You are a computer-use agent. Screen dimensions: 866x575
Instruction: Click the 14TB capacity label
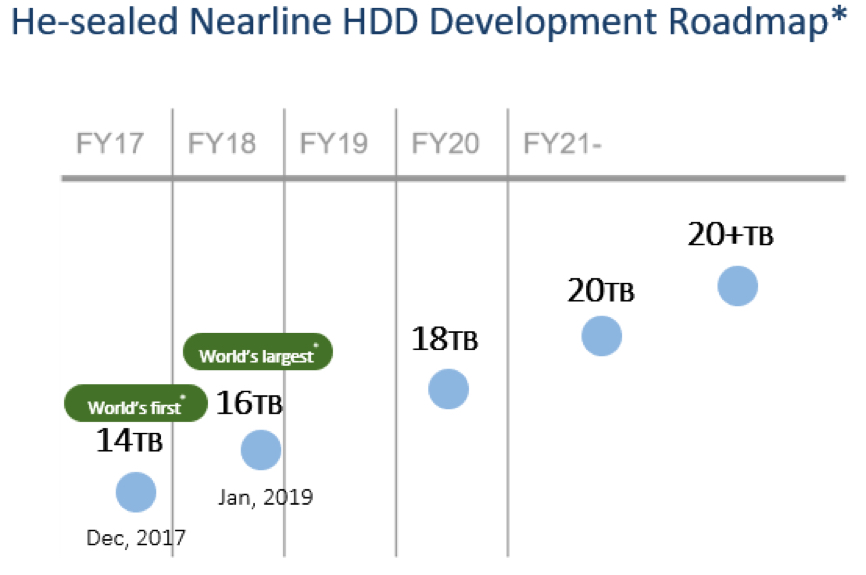pos(129,440)
